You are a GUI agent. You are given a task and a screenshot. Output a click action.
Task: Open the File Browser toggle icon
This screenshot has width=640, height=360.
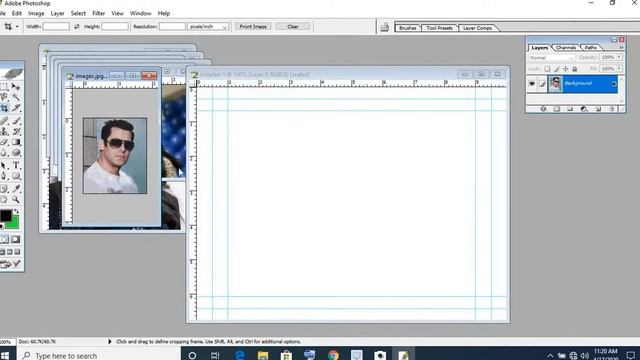(384, 27)
